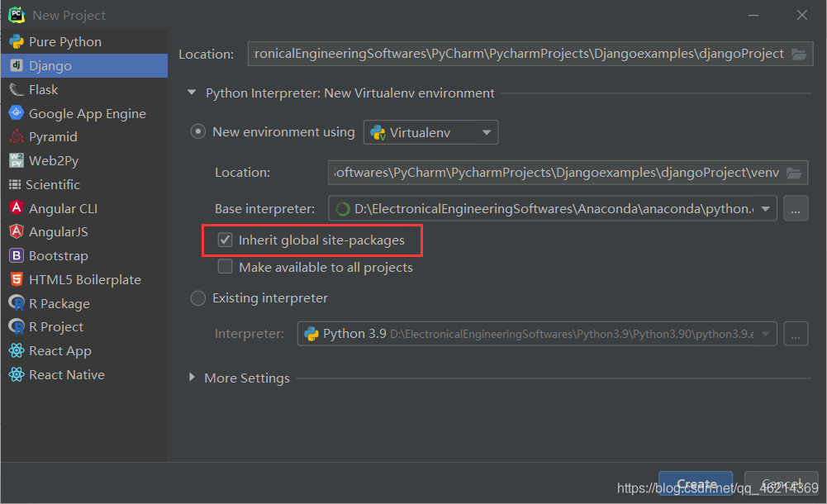The image size is (827, 504).
Task: Select Google App Engine label
Action: tap(87, 113)
